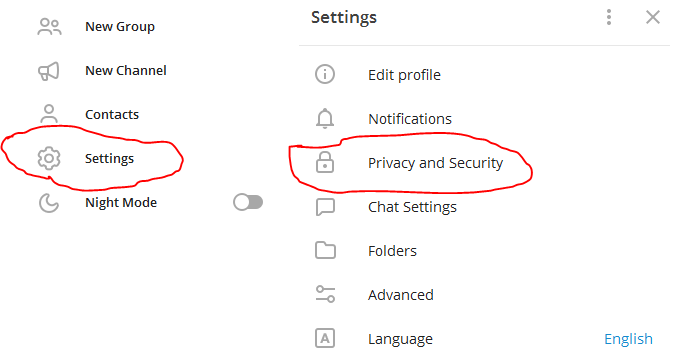676x360 pixels.
Task: Click the Advanced sliders icon
Action: tap(325, 294)
